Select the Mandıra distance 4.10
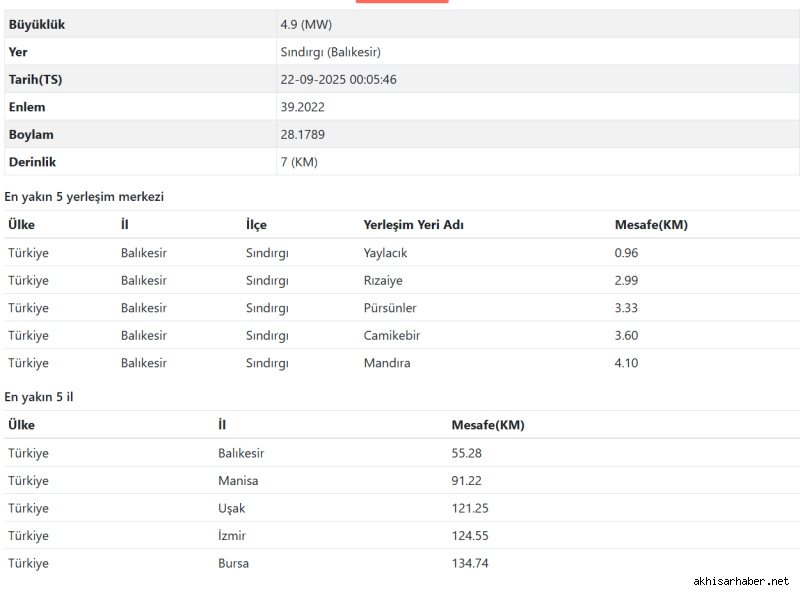 [626, 363]
